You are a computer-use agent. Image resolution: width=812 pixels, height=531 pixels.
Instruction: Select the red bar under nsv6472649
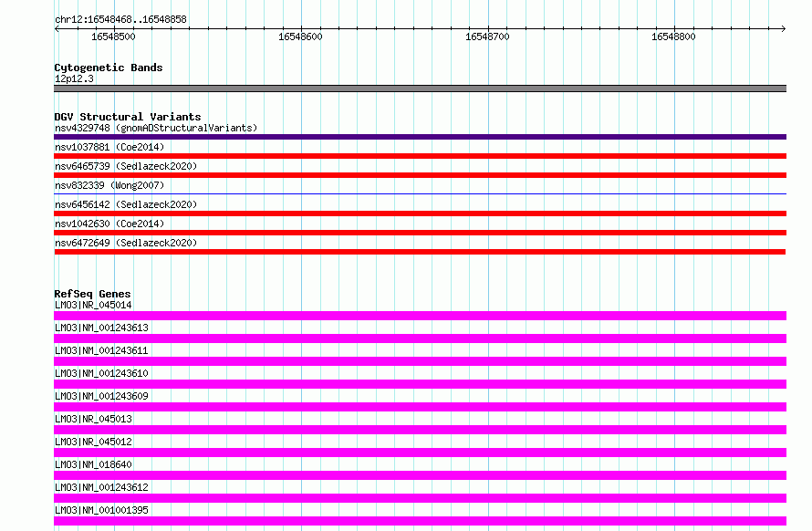coord(420,252)
